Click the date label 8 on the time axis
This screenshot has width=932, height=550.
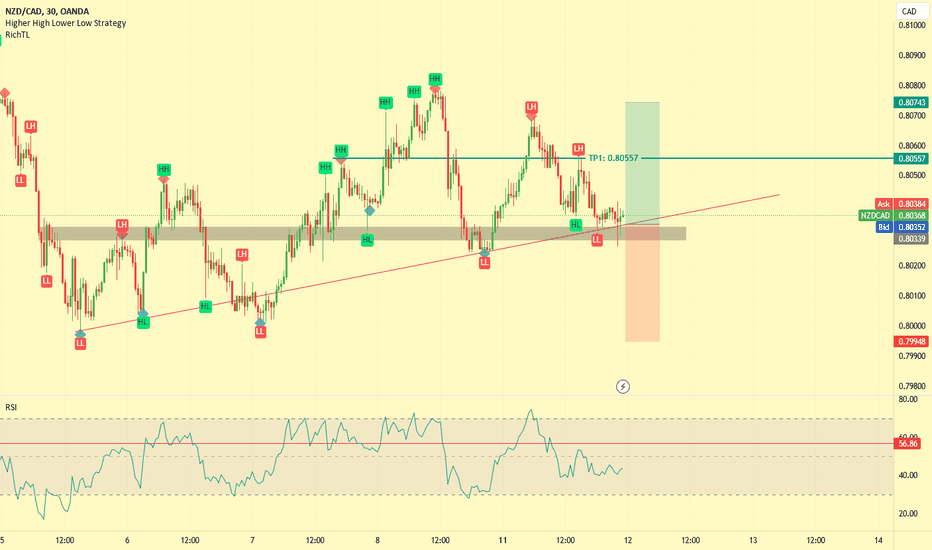point(377,540)
